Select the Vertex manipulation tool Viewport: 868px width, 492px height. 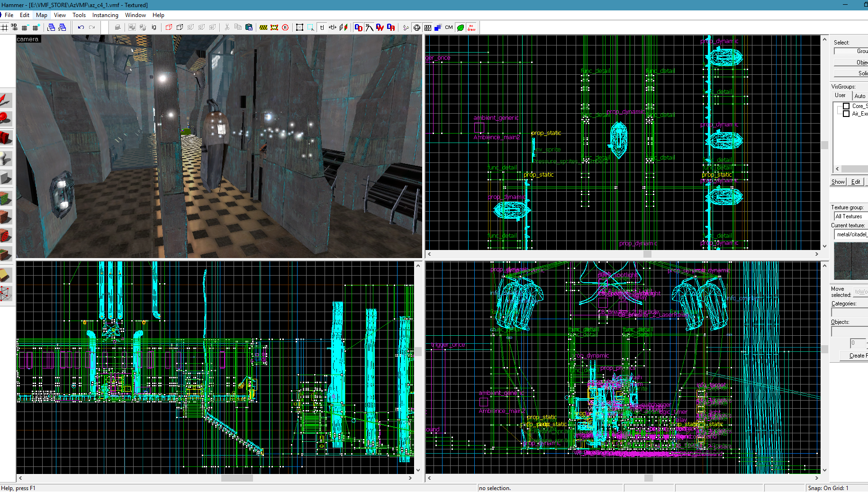(5, 294)
